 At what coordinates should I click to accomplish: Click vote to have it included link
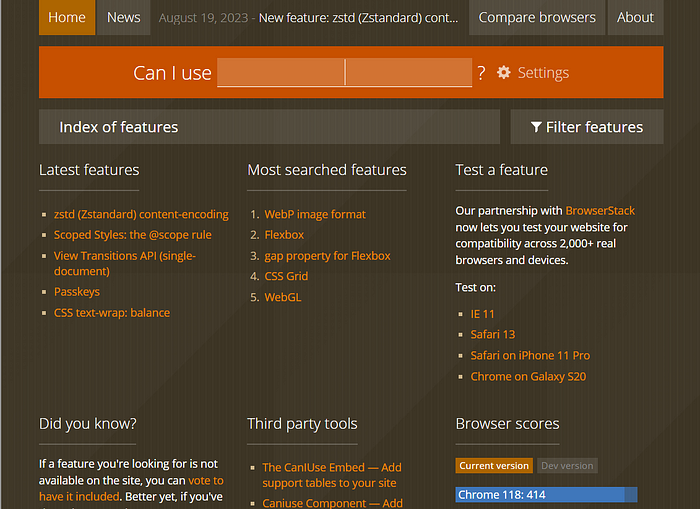(x=131, y=488)
